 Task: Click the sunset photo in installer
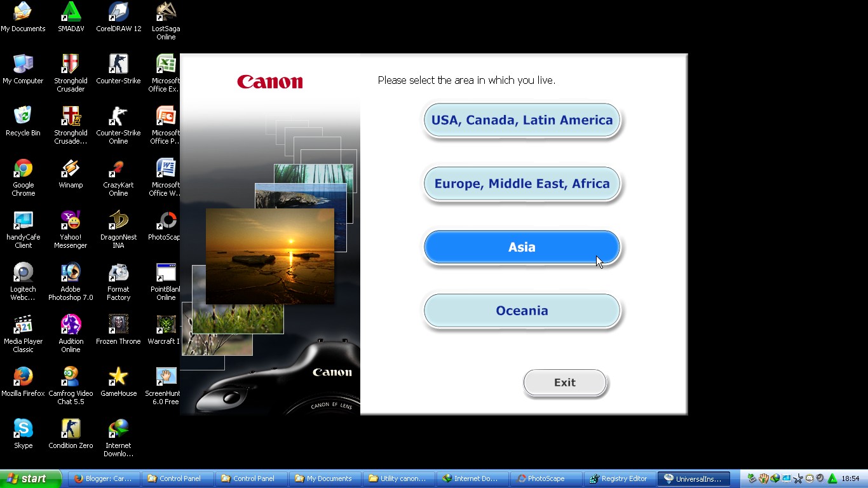(270, 256)
